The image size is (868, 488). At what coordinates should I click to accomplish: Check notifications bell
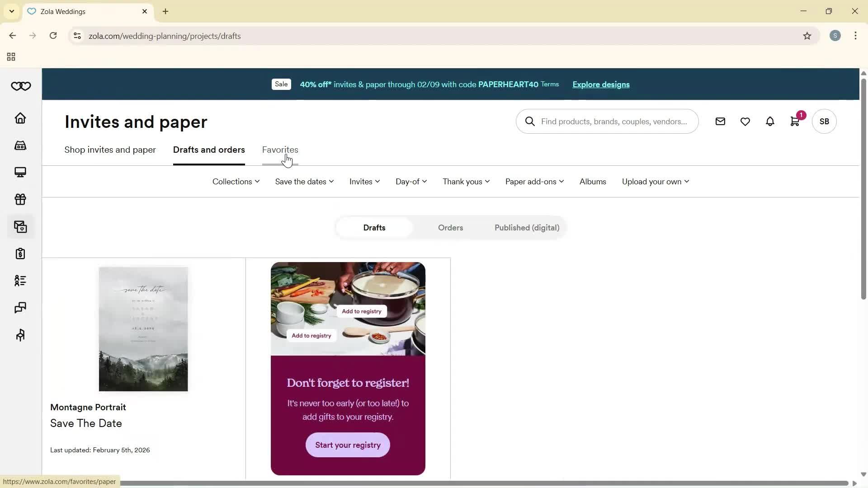point(770,121)
